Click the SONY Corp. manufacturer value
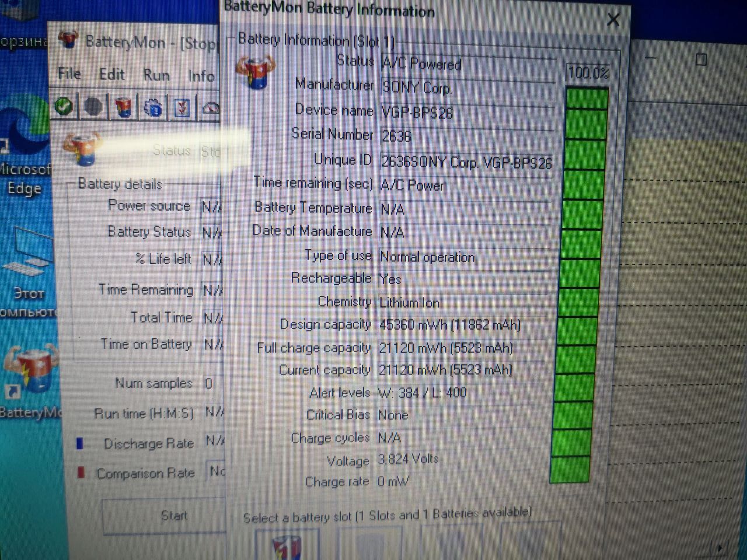747x560 pixels. (x=468, y=88)
